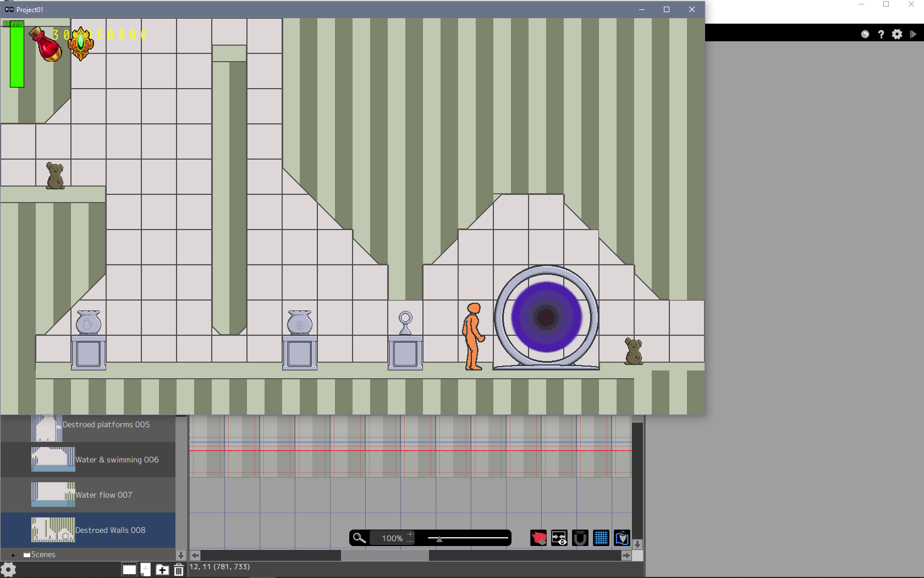
Task: Open settings gear in top toolbar
Action: pos(897,34)
